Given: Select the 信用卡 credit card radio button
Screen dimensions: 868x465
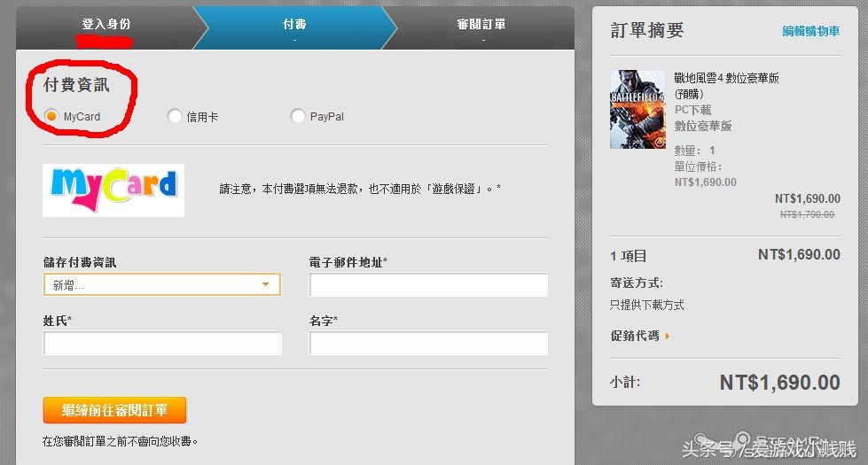Looking at the screenshot, I should 175,116.
